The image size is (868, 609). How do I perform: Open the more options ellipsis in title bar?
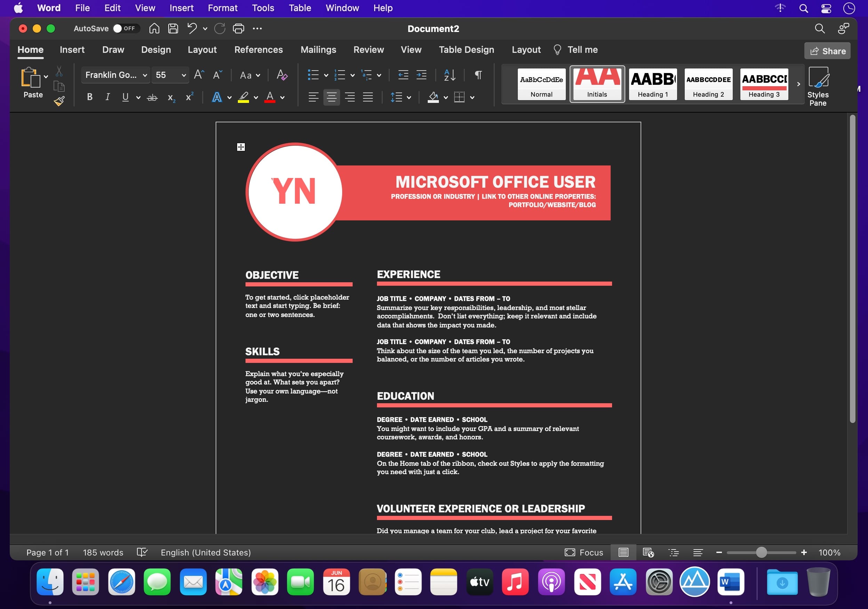point(257,29)
